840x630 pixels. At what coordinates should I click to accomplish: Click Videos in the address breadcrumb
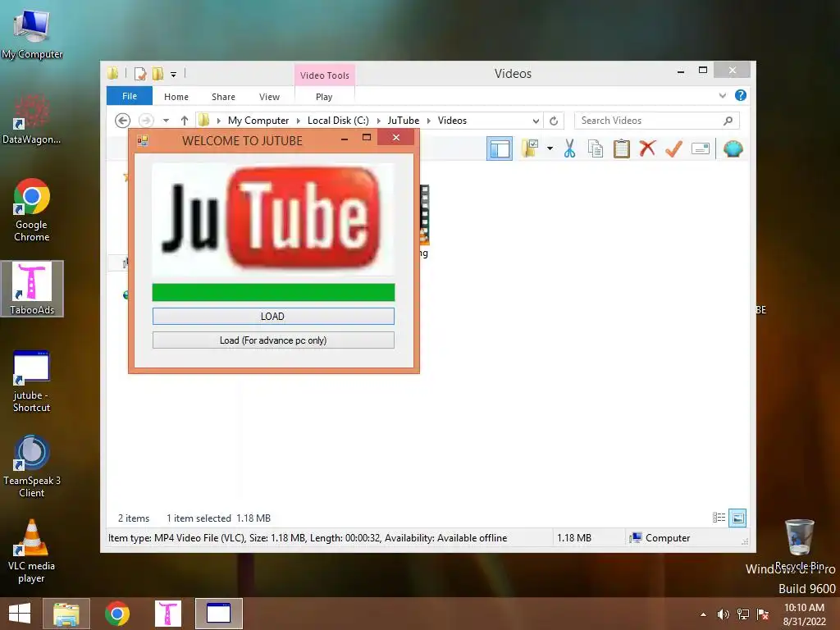tap(452, 121)
